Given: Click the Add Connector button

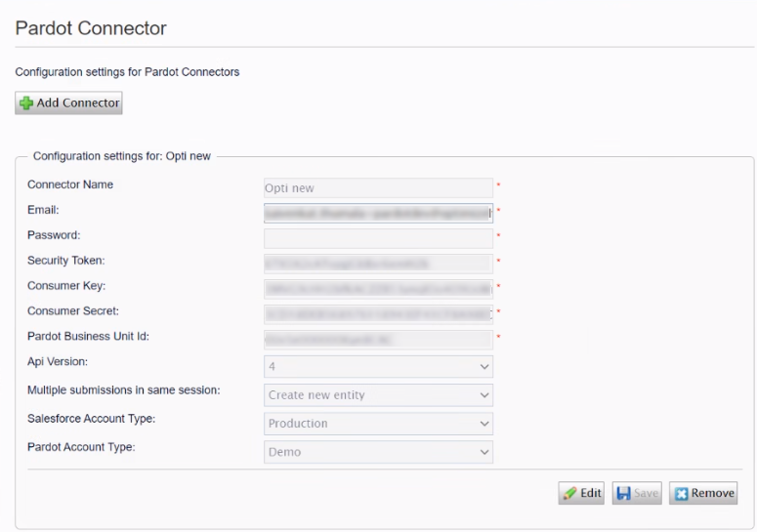Looking at the screenshot, I should click(x=68, y=102).
